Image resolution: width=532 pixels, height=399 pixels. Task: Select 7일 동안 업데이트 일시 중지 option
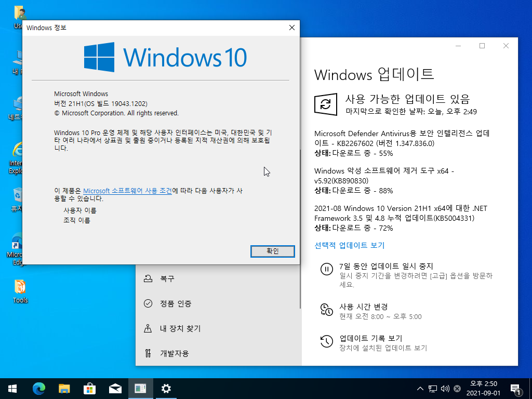[x=386, y=266]
